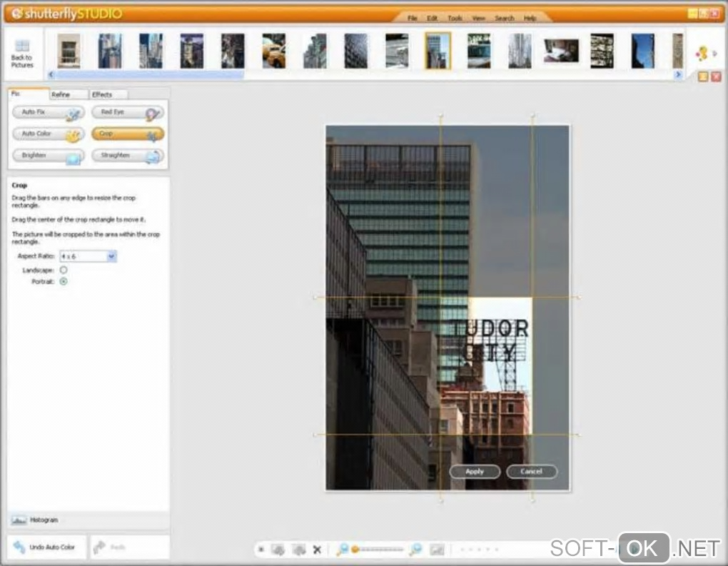Switch to the Refine tab
This screenshot has width=728, height=566.
click(61, 94)
